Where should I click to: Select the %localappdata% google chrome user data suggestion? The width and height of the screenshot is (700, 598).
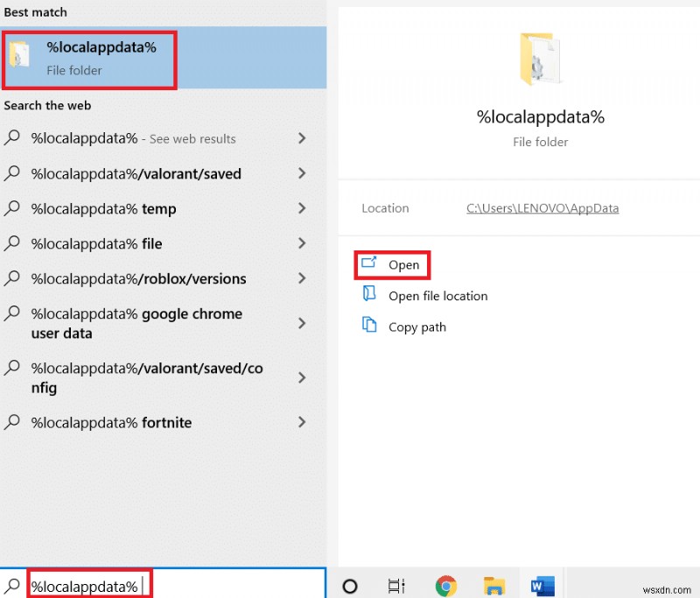(136, 323)
